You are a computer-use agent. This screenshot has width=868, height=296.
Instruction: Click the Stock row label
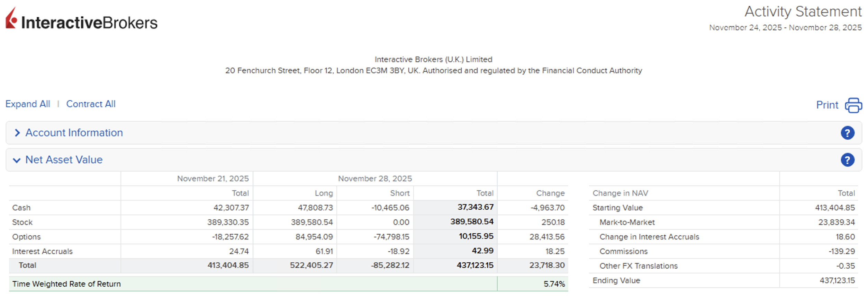click(22, 222)
